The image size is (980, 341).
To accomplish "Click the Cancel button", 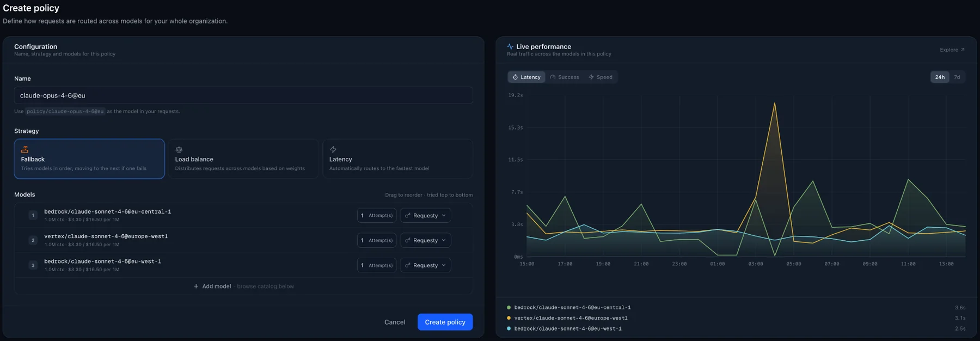I will pyautogui.click(x=395, y=322).
